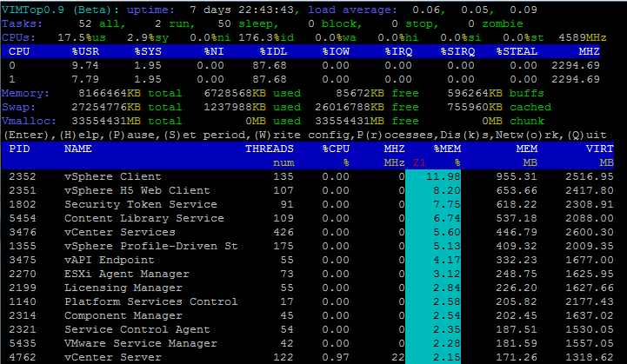Click the (S)et period shortcut label
The height and width of the screenshot is (364, 627).
pyautogui.click(x=208, y=135)
